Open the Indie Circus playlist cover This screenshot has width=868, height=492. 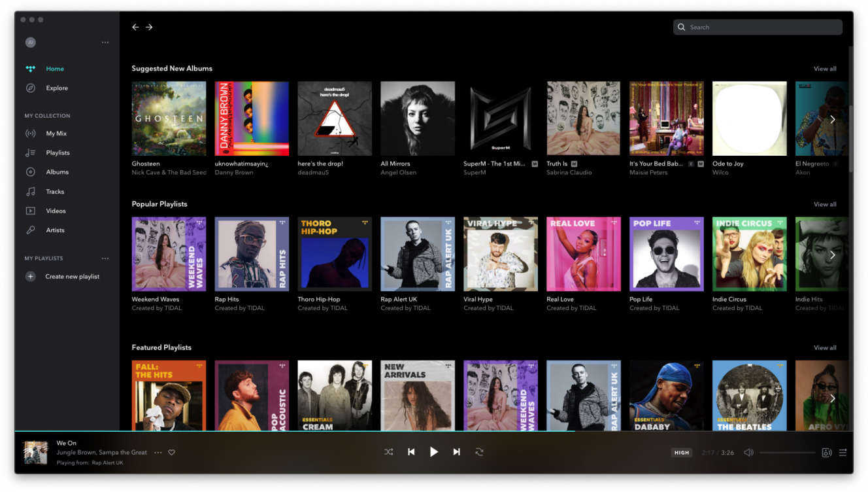pos(750,254)
